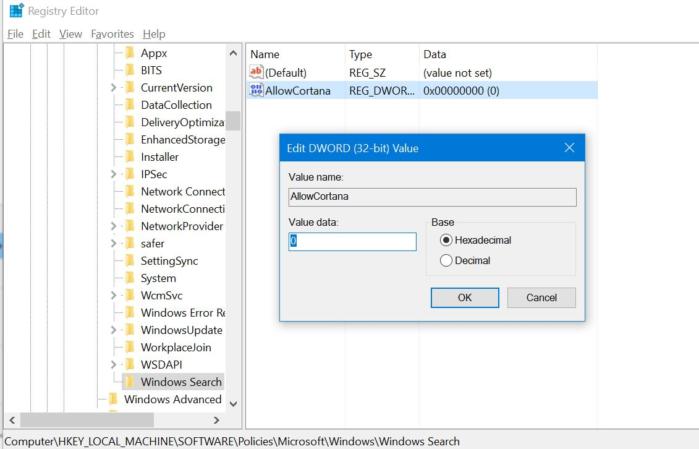Click the Value data text field
699x449 pixels.
pos(352,241)
